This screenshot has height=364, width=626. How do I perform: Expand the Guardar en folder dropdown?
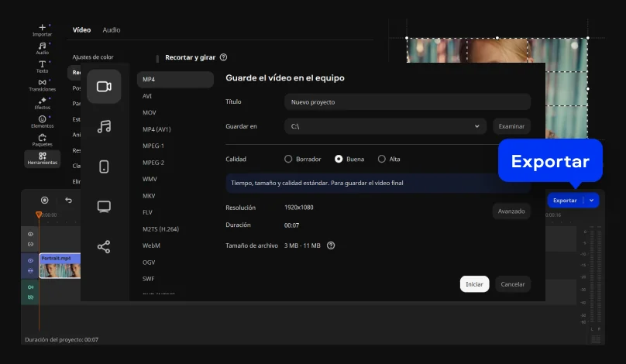tap(476, 126)
